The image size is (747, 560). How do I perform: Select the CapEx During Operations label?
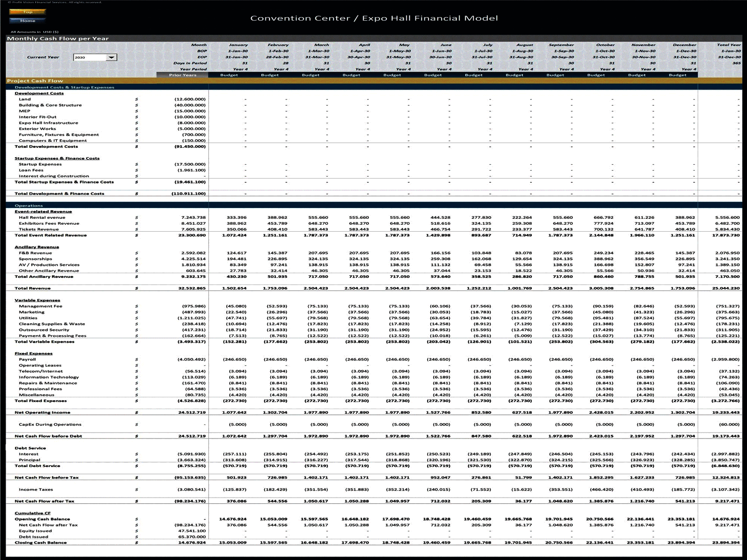pos(50,425)
